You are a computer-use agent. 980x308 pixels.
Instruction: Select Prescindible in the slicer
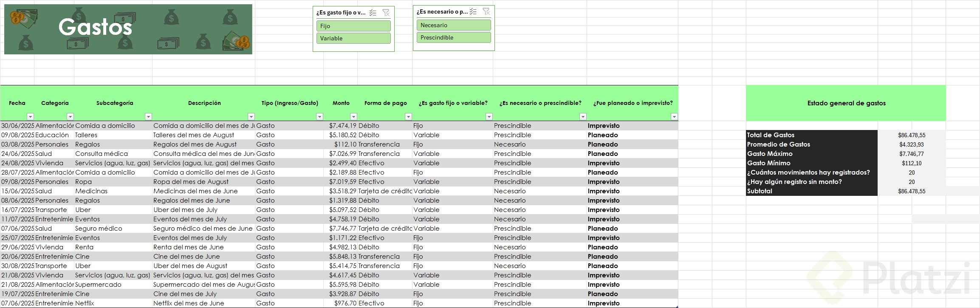454,37
